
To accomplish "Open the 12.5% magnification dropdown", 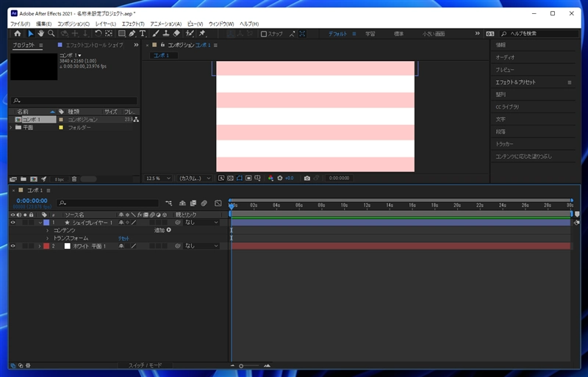I will [x=159, y=178].
